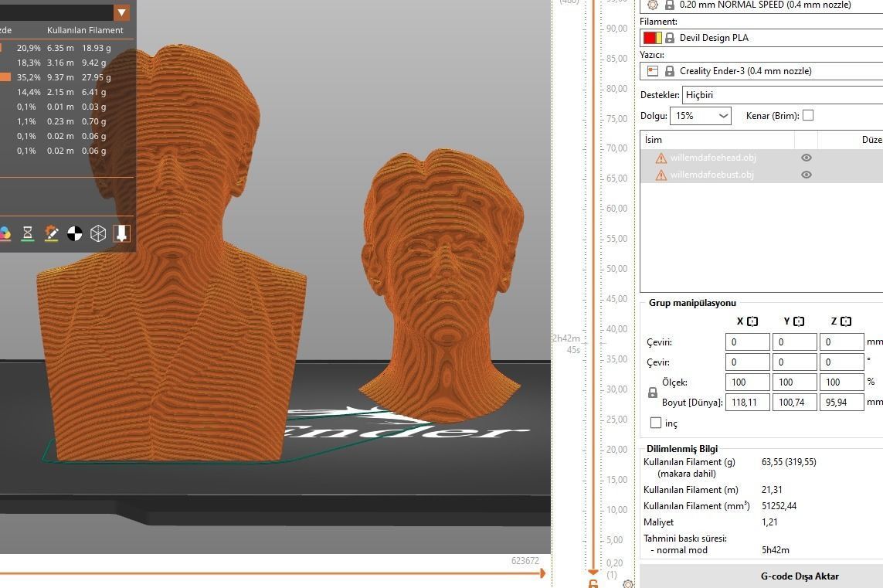Click the Kullanılan Filament column header in legend
Screen dimensions: 883x588
85,30
